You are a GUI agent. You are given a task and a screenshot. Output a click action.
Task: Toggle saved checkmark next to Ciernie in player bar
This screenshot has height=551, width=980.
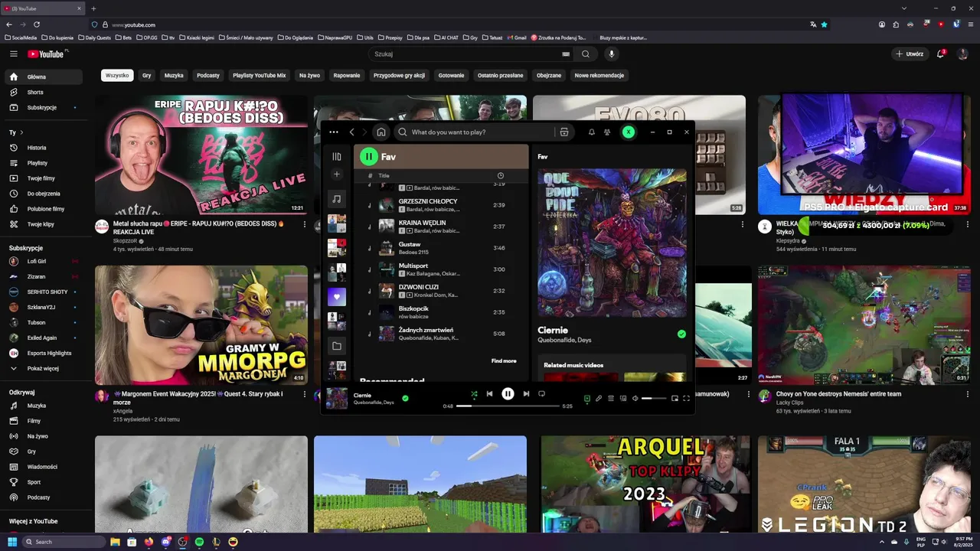(405, 398)
